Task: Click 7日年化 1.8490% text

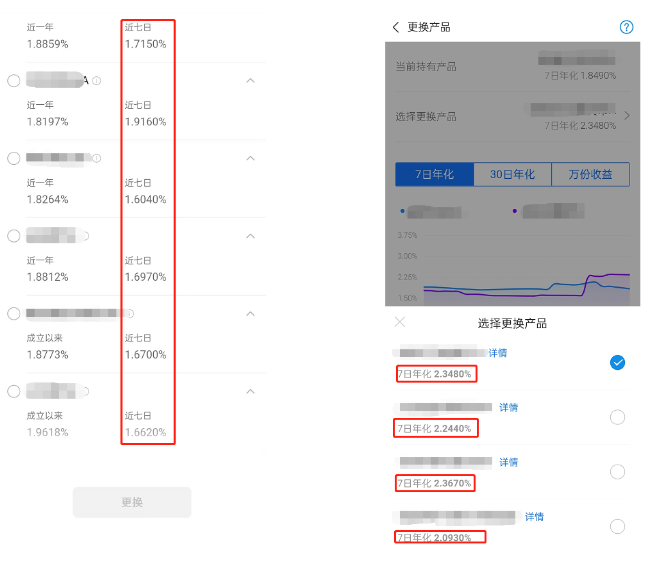Action: click(580, 76)
